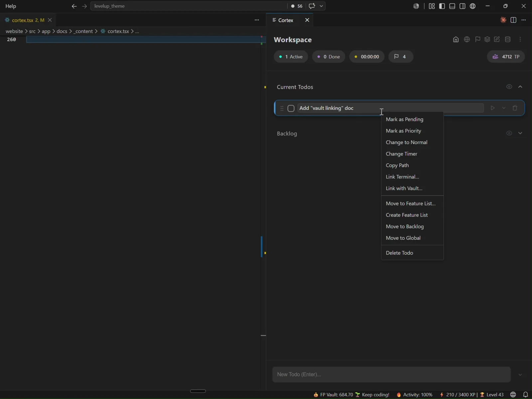The height and width of the screenshot is (399, 532).
Task: Click FP Vault: 684.70 status item
Action: tap(333, 395)
